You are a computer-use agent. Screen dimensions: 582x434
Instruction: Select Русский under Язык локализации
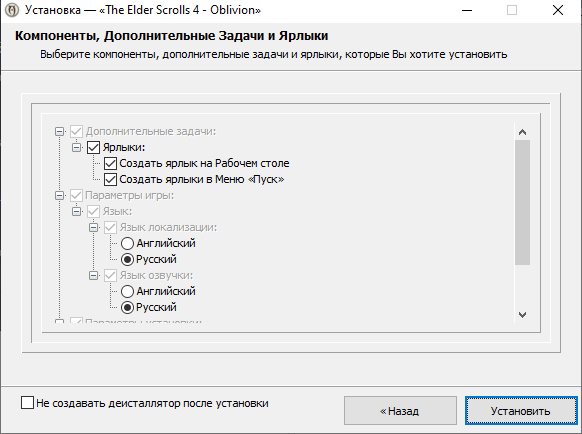click(x=127, y=260)
